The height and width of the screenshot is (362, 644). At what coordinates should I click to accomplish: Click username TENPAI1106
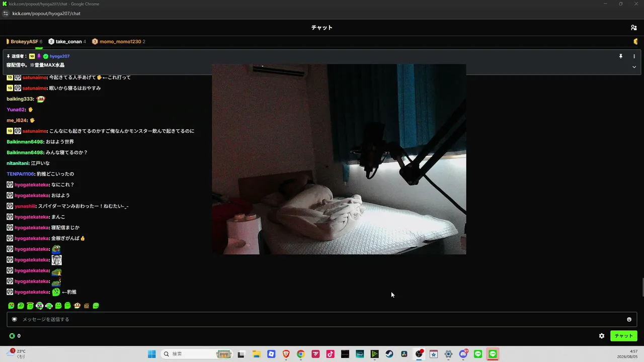20,174
